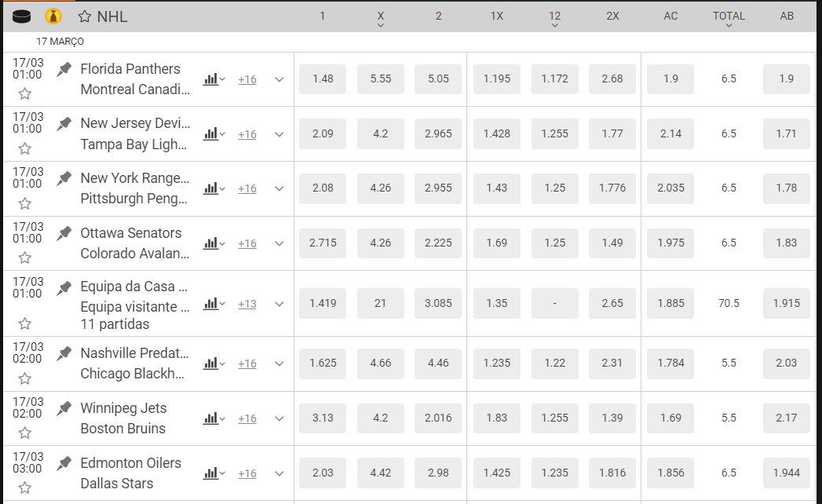This screenshot has height=504, width=822.
Task: Star the Edmonton Oilers match as favorite
Action: tap(25, 488)
